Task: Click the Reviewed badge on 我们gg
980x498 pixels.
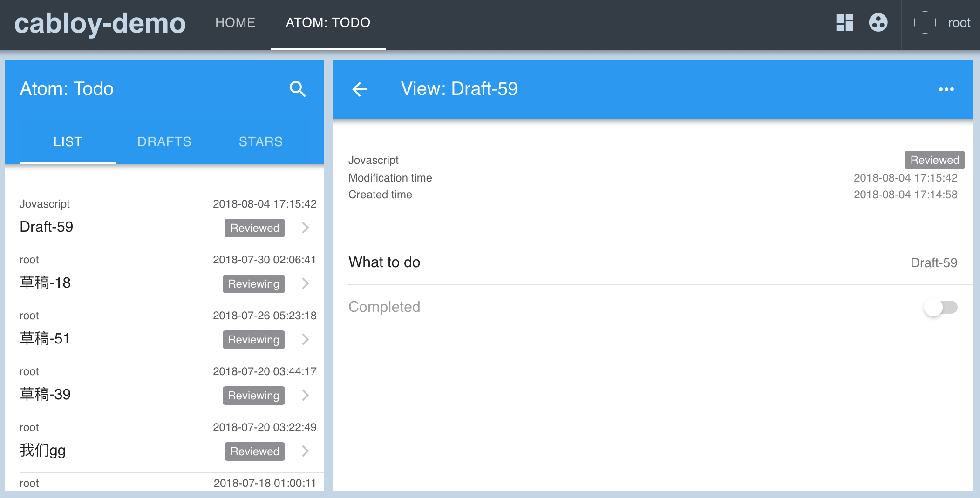Action: click(x=255, y=451)
